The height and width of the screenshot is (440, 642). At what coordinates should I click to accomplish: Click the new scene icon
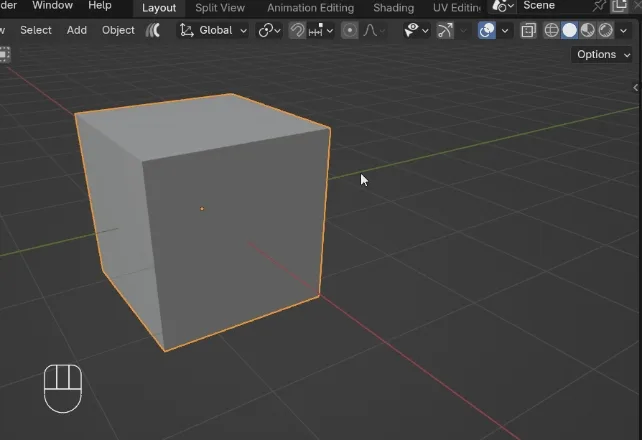click(619, 6)
